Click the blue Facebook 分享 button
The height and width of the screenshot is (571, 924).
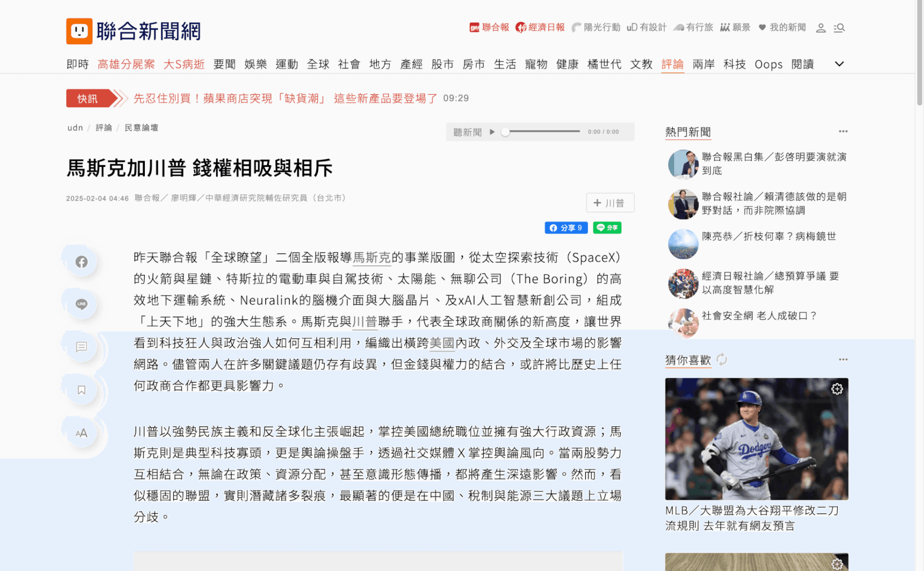566,228
